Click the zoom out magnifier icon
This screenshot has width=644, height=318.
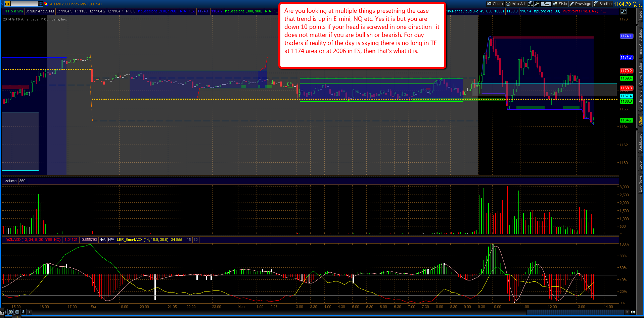[x=17, y=312]
